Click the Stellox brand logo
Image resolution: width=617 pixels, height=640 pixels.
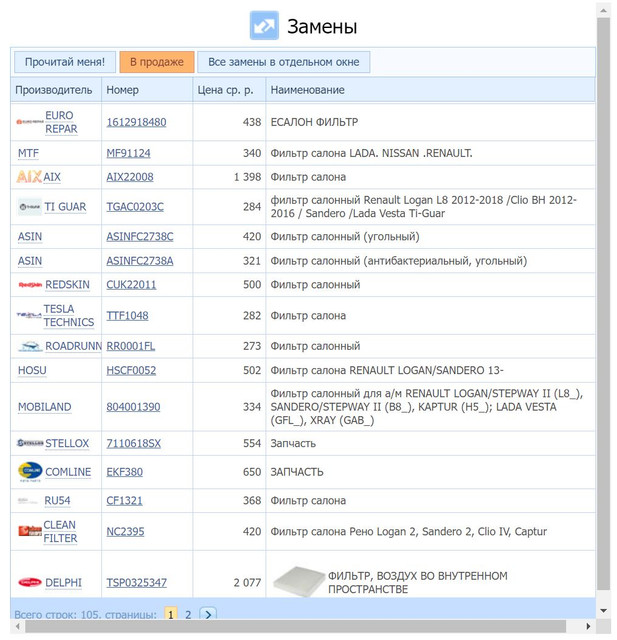point(30,443)
